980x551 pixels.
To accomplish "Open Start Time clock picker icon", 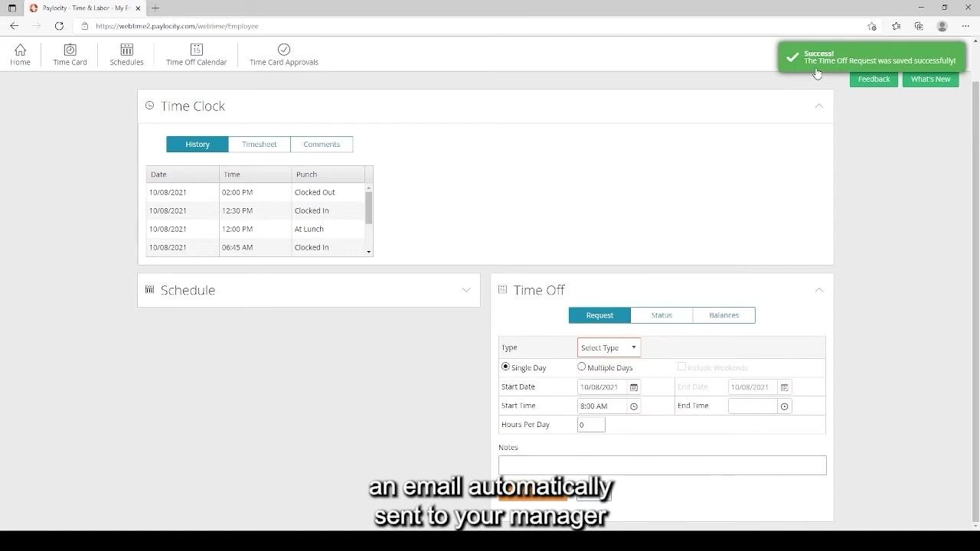I will point(634,406).
